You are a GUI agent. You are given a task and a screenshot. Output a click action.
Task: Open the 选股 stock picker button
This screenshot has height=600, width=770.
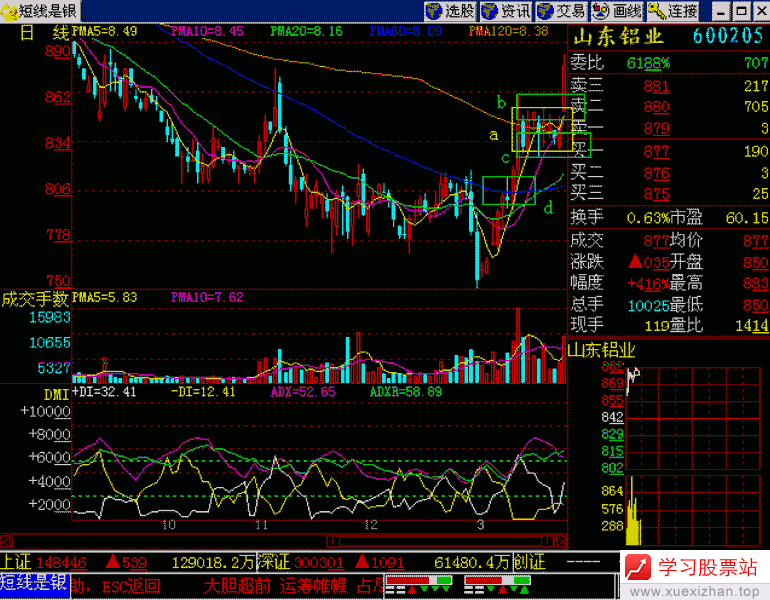(x=451, y=11)
